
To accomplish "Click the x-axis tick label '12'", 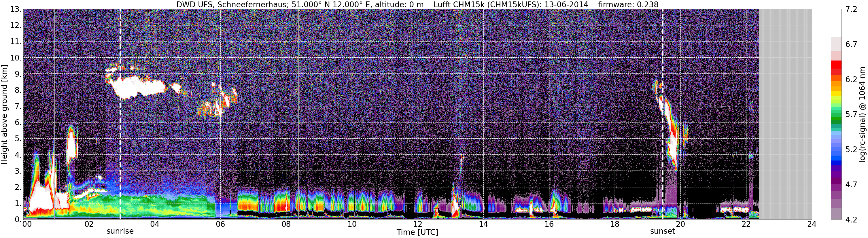I will pyautogui.click(x=417, y=224).
